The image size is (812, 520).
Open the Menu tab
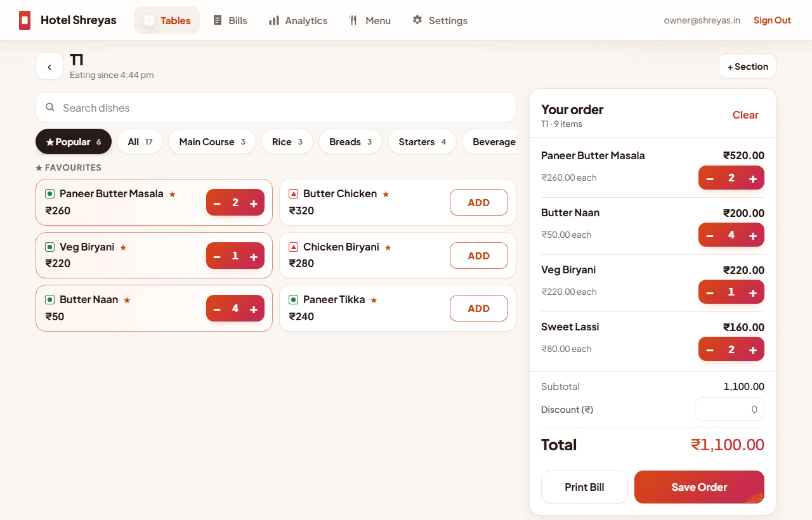point(370,20)
